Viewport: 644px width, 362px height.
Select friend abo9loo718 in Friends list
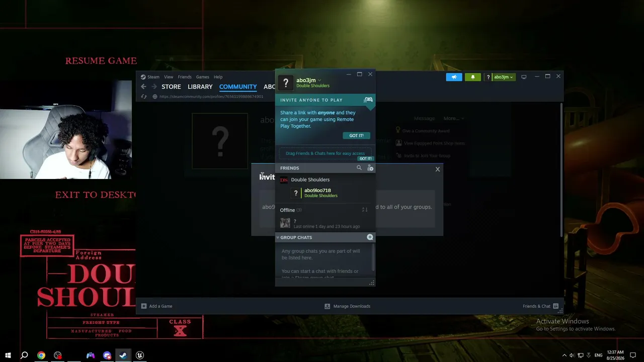(325, 193)
